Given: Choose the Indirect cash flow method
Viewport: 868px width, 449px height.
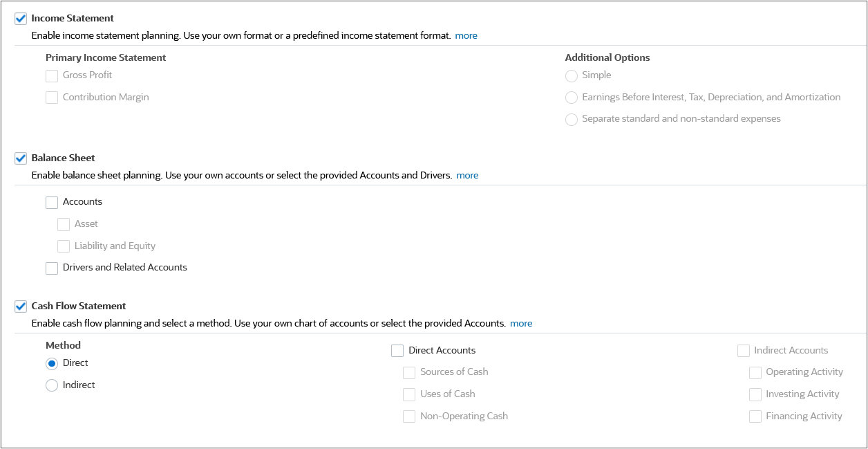Looking at the screenshot, I should (x=51, y=385).
